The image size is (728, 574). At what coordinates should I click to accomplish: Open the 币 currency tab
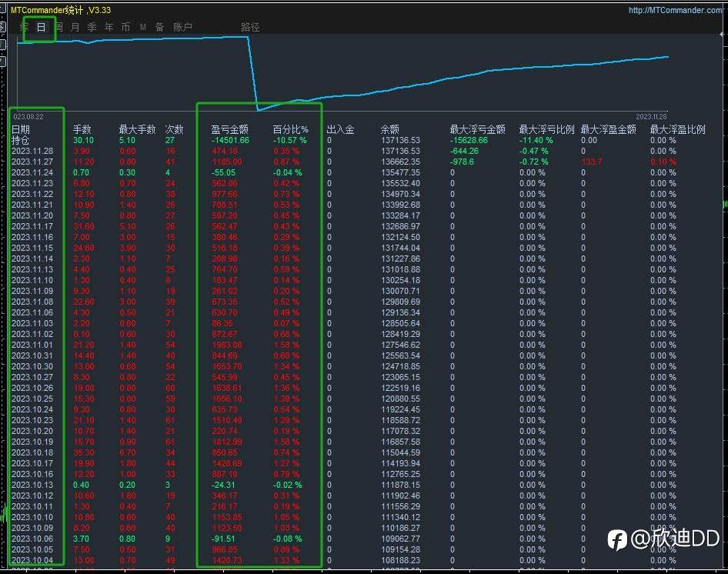pyautogui.click(x=125, y=27)
